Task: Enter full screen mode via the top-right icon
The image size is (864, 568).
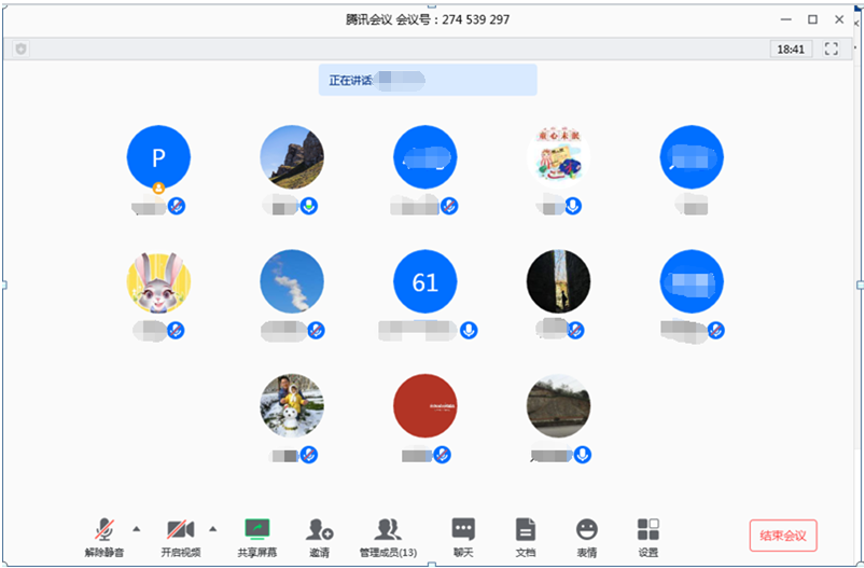Action: point(831,49)
